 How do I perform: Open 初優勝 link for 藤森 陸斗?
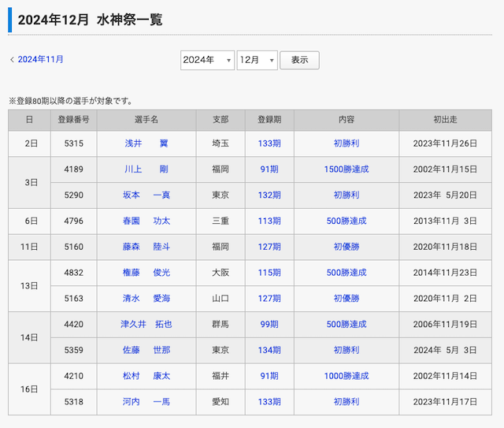tap(346, 247)
